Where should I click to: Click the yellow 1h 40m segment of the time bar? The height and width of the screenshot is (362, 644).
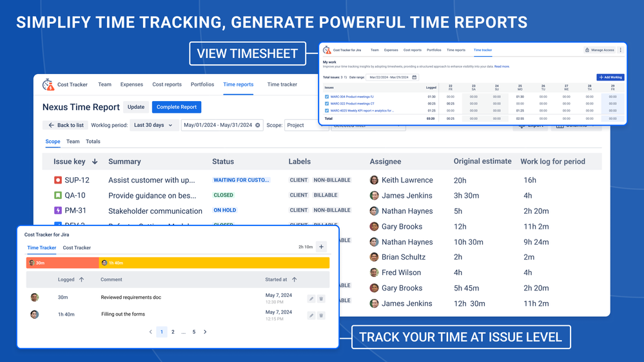[214, 263]
